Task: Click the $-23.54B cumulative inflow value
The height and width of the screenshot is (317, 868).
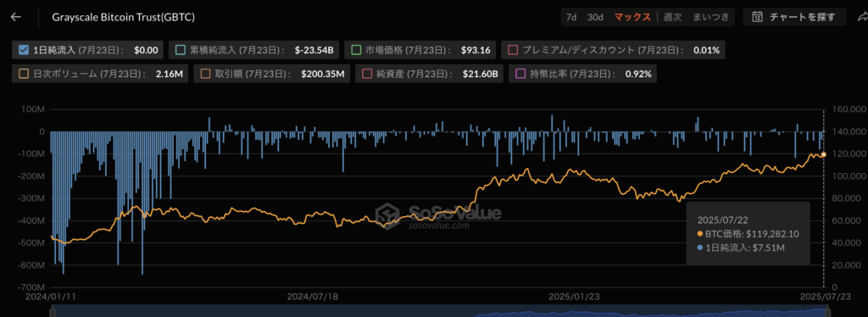Action: [314, 50]
